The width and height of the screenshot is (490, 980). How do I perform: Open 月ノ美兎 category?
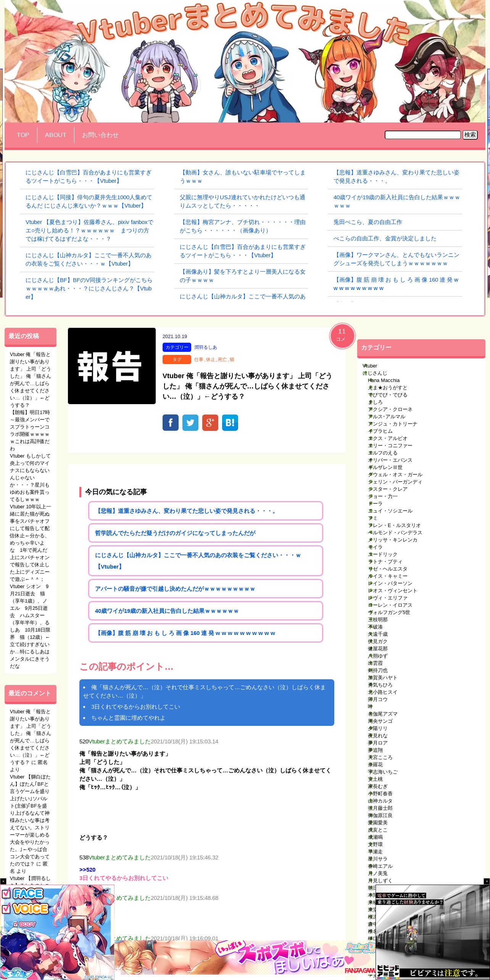point(377,874)
